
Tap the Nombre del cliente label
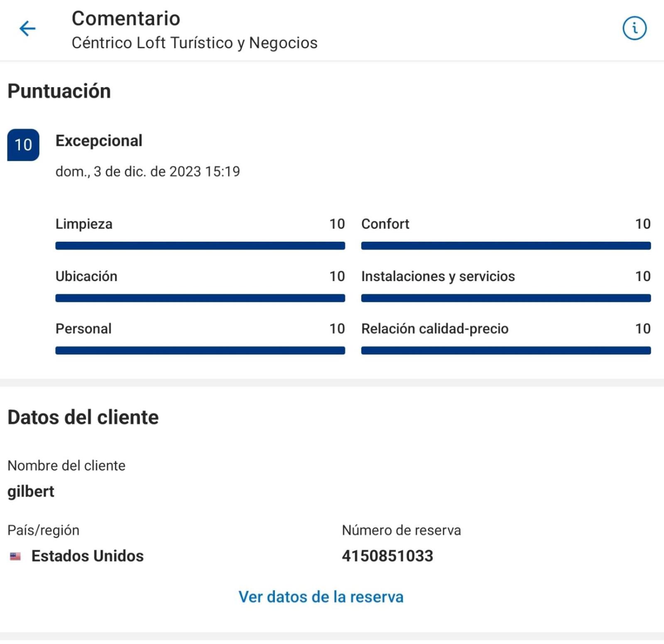point(66,465)
